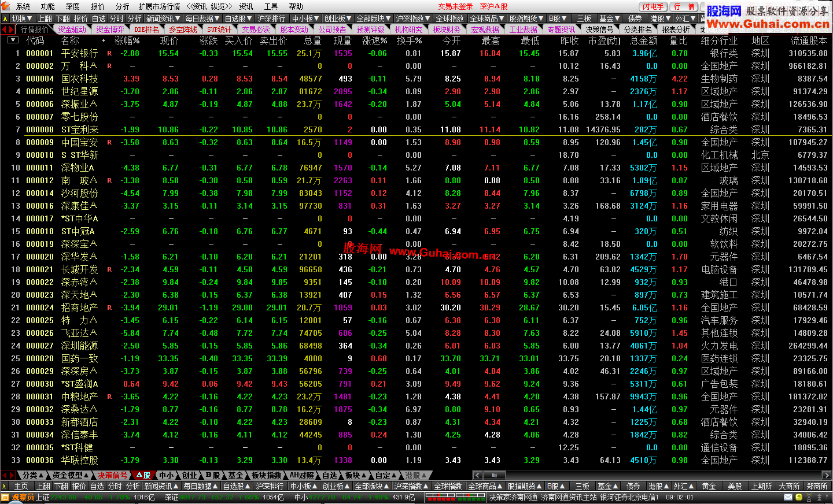Click the application logo icon beside 系统

point(6,6)
